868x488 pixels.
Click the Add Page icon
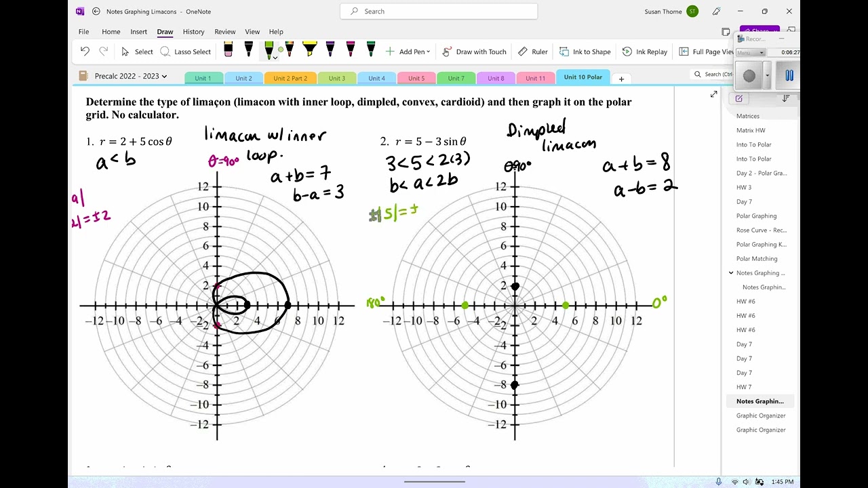point(738,98)
